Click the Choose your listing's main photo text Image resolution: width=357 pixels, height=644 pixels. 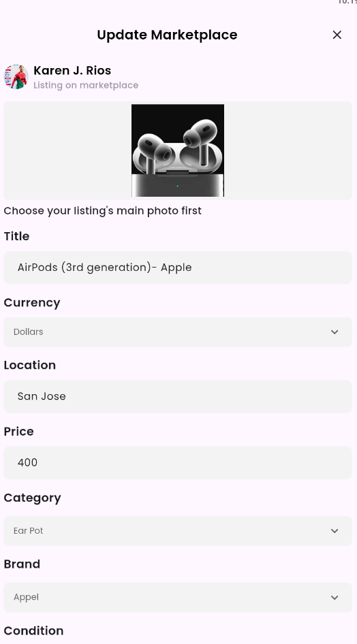(103, 211)
